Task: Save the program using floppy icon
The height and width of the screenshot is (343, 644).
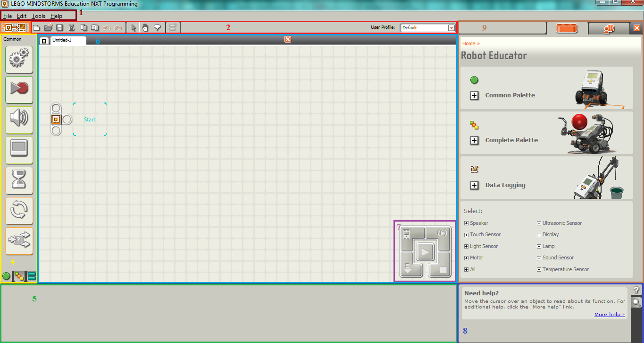Action: tap(60, 27)
